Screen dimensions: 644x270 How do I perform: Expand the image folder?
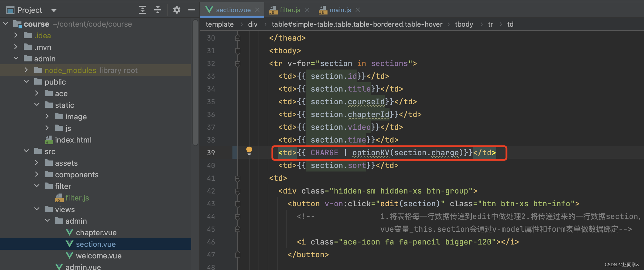click(47, 116)
